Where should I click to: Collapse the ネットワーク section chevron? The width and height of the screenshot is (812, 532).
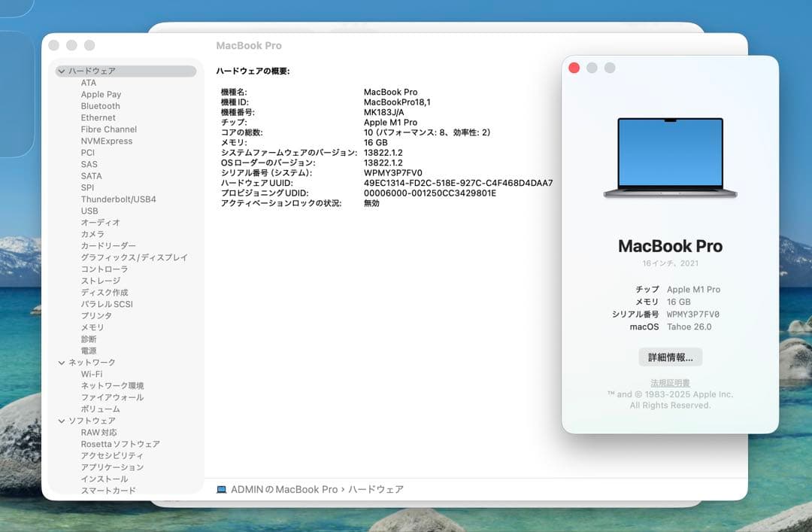[62, 363]
